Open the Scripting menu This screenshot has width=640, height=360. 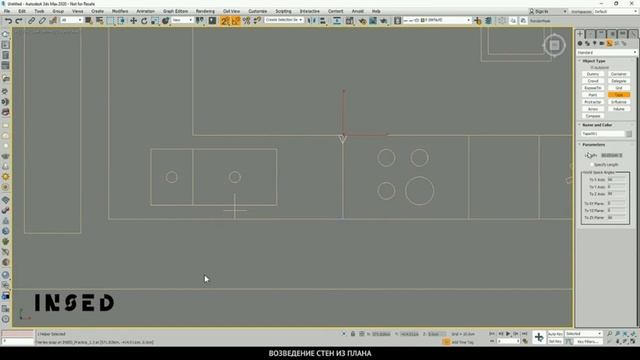(x=283, y=11)
